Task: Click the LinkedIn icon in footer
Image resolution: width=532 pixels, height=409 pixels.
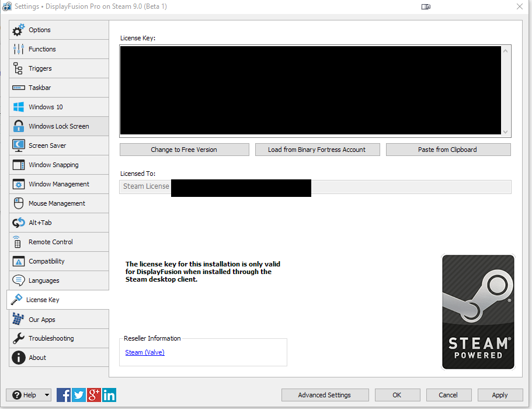Action: [109, 395]
